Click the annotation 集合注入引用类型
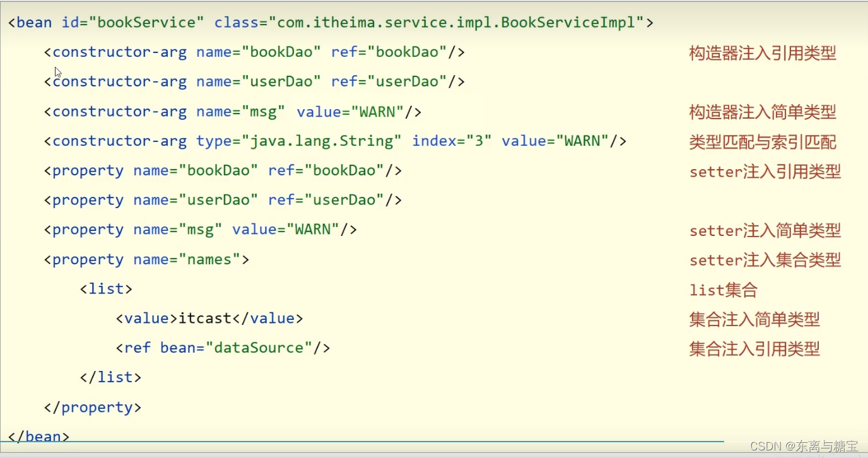Image resolution: width=868 pixels, height=458 pixels. (x=754, y=349)
